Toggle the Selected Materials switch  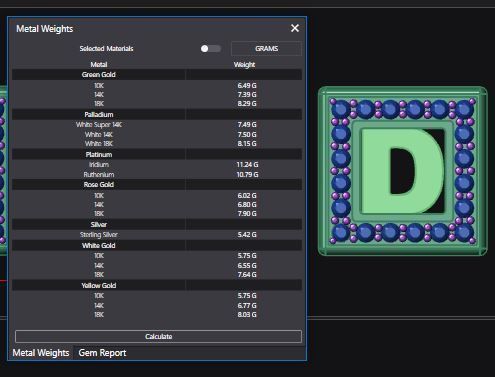(210, 49)
